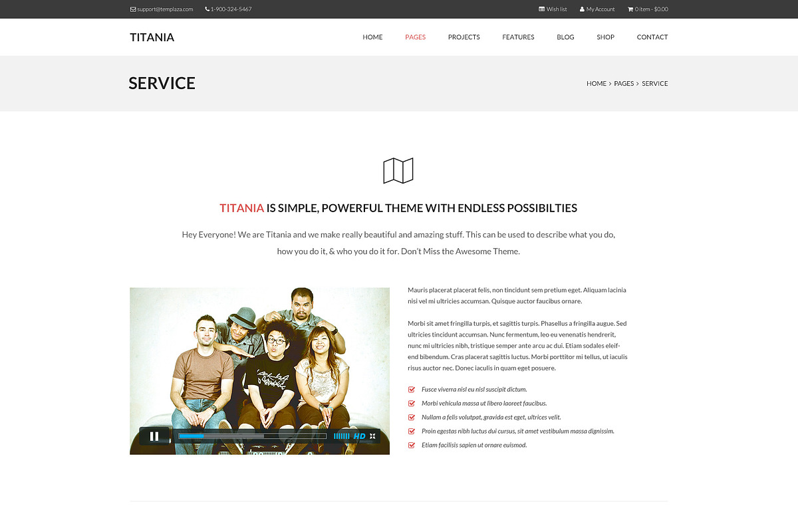
Task: Click 'Nullam a felis volutpat, gravida est eget' line
Action: (x=491, y=418)
